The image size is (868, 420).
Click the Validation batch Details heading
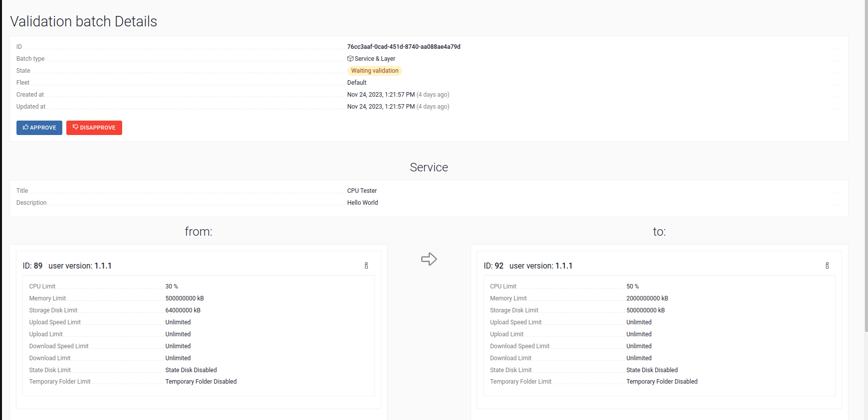click(x=84, y=21)
